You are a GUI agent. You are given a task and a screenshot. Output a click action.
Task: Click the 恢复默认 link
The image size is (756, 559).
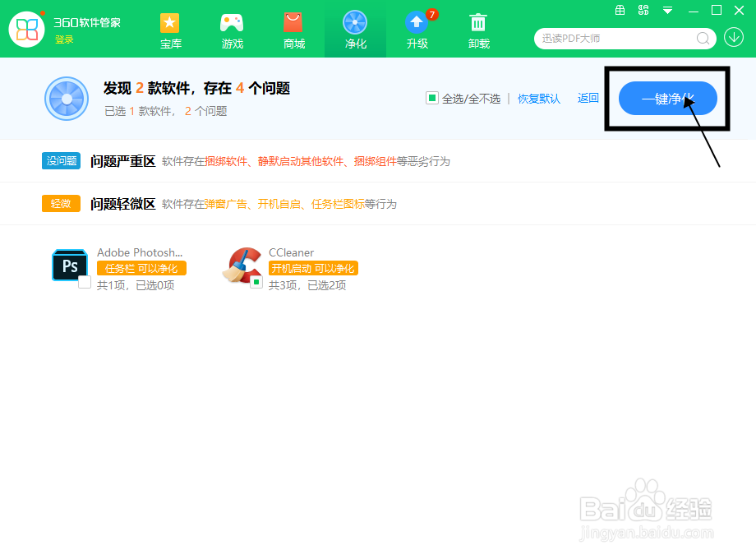(539, 98)
